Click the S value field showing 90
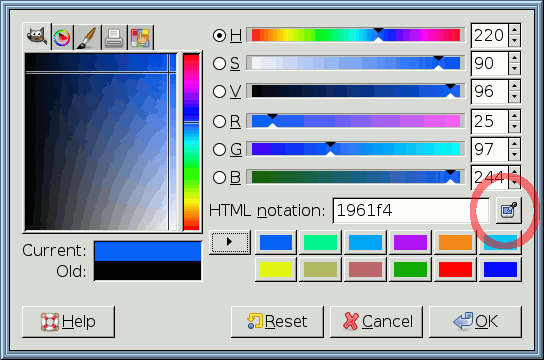Screen dimensions: 544x360 pos(490,63)
